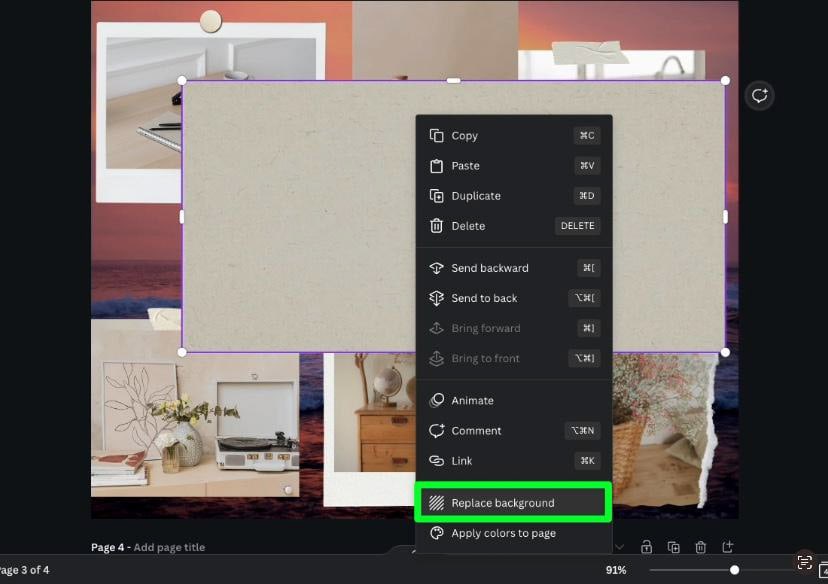
Task: Delete the page with the trash icon
Action: pos(700,547)
